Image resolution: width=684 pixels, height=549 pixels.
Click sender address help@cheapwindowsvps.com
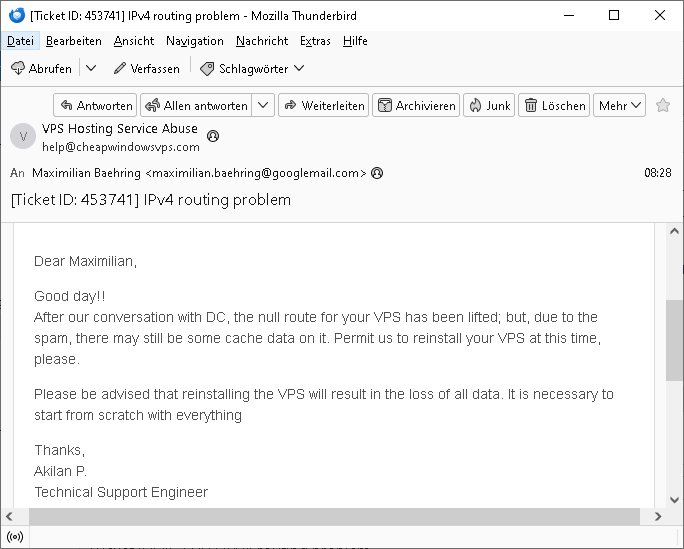(x=121, y=147)
